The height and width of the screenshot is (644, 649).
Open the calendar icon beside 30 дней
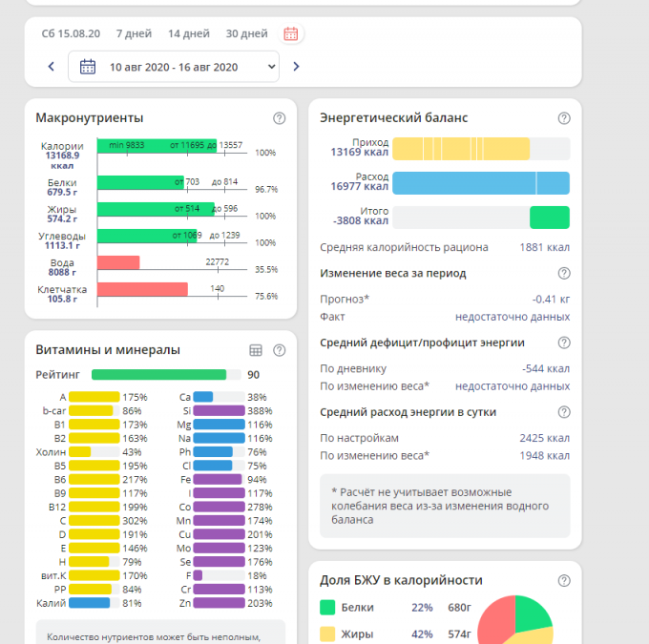291,33
